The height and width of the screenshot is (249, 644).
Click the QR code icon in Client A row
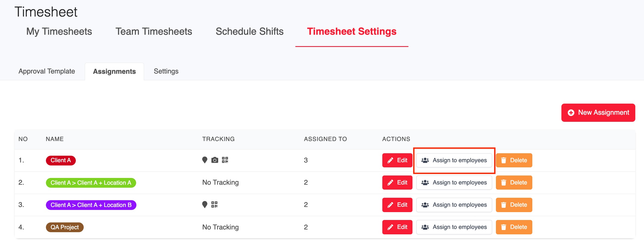click(x=225, y=160)
